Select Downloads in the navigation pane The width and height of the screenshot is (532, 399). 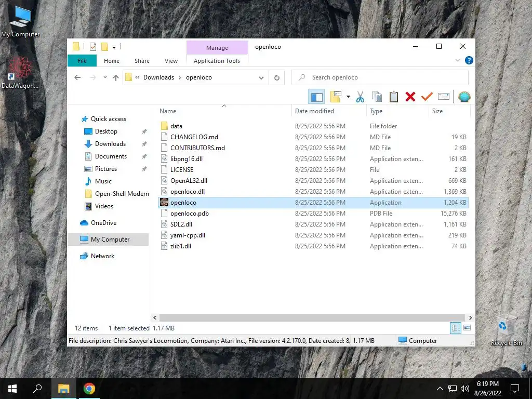[110, 144]
